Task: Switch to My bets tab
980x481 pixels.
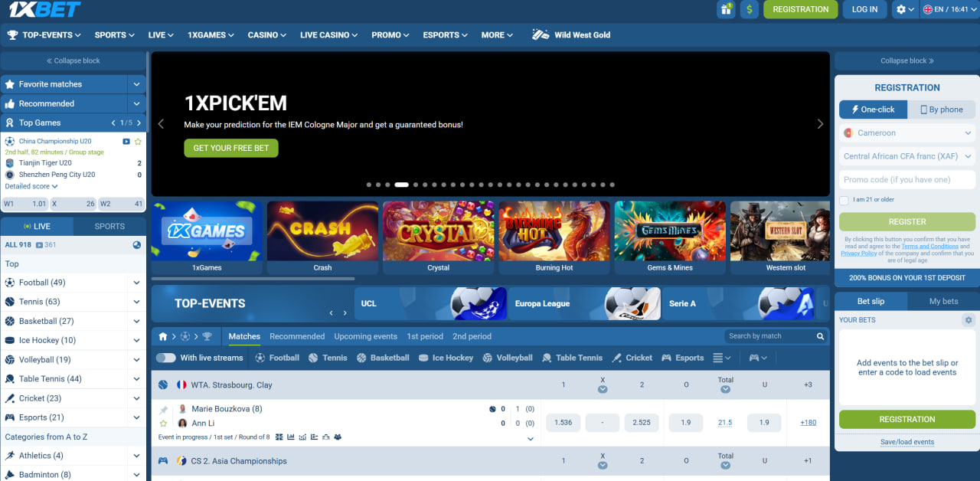Action: click(943, 301)
